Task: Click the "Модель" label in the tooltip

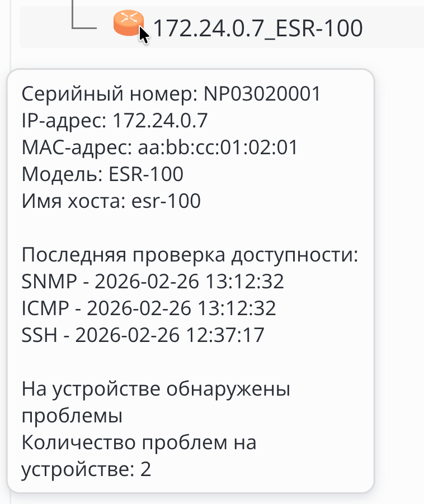Action: (60, 174)
